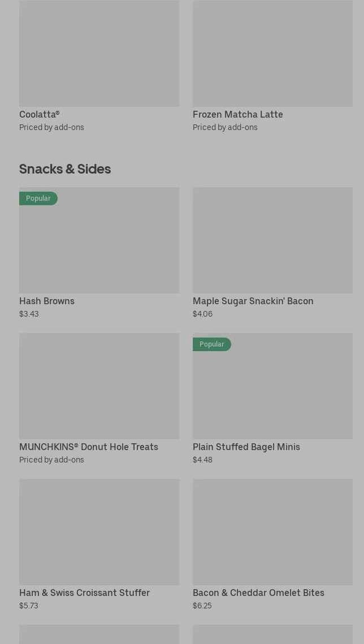Open the MUNCHKINS Donut Hole Treats image
This screenshot has width=364, height=644.
99,386
